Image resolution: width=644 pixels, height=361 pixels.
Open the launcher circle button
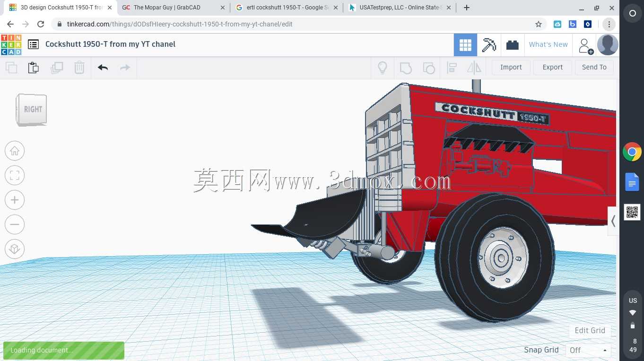pyautogui.click(x=632, y=14)
